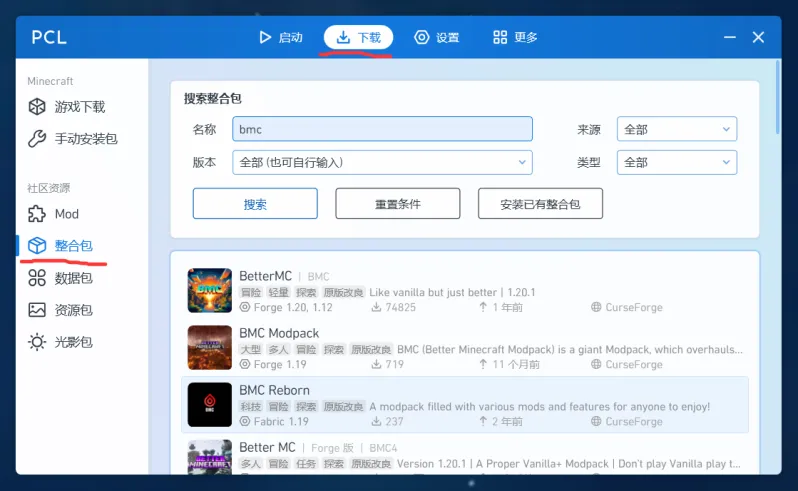Click the picture icon next to 资源包
Viewport: 798px width, 491px height.
point(37,310)
